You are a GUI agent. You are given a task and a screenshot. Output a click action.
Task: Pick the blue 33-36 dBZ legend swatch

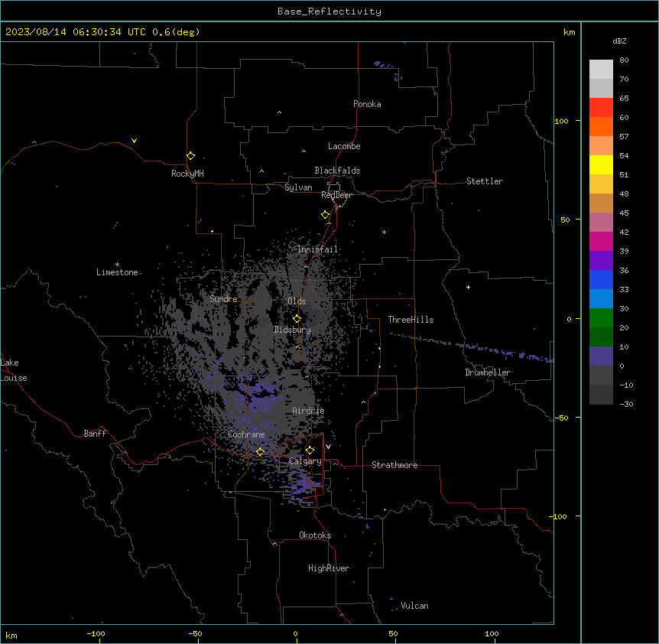click(x=601, y=279)
